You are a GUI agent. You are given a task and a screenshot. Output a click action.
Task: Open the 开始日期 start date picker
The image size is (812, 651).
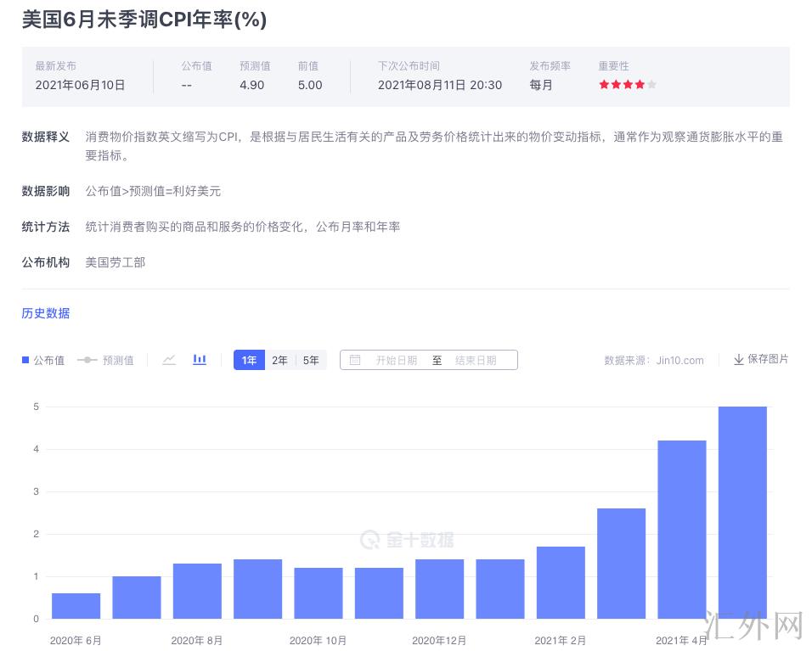pos(396,360)
